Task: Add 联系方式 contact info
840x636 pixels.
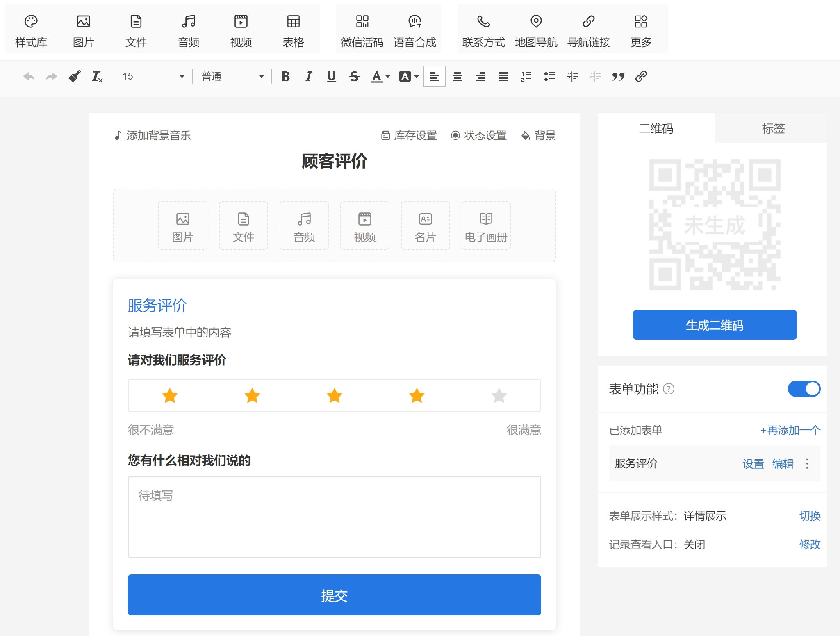Action: (484, 31)
